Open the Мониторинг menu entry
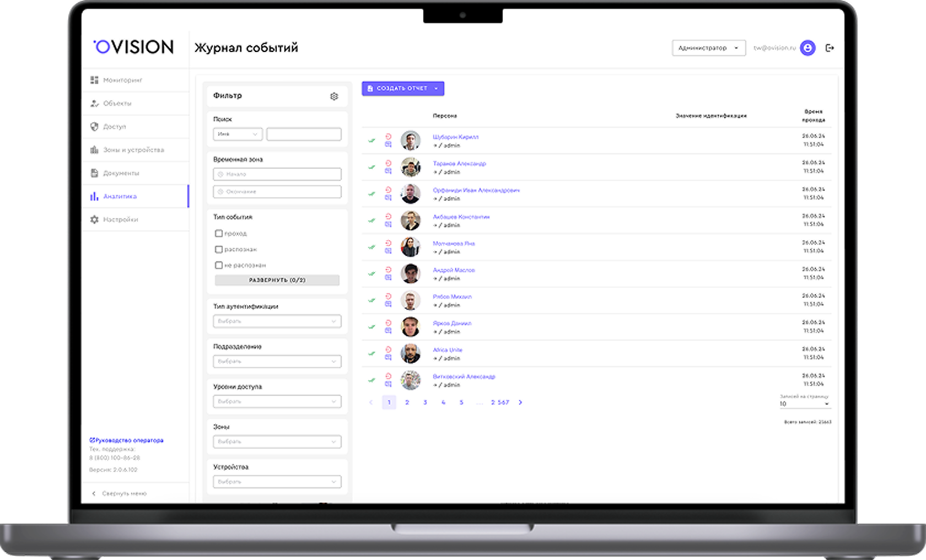This screenshot has height=560, width=926. [x=122, y=79]
